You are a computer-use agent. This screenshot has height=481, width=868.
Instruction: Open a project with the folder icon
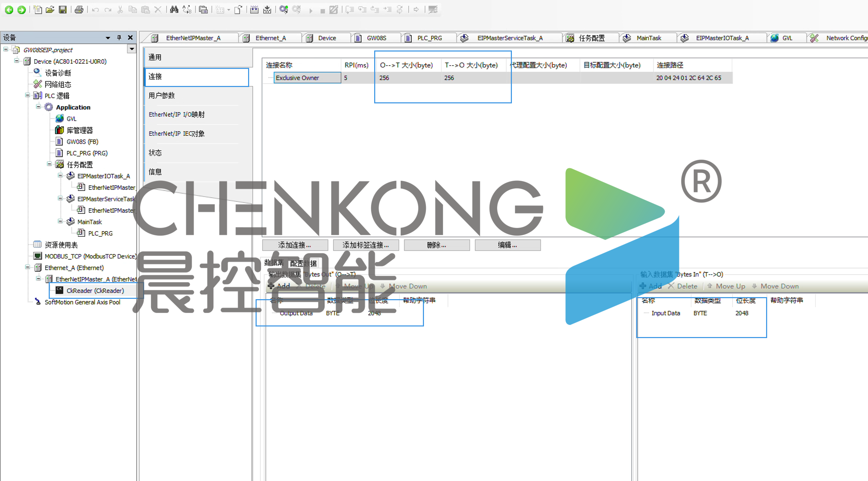pyautogui.click(x=50, y=10)
